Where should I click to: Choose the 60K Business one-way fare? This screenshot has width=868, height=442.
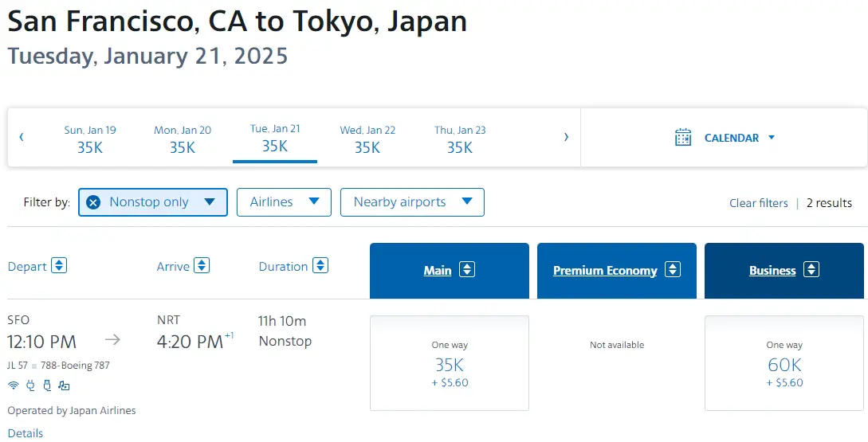pyautogui.click(x=784, y=364)
